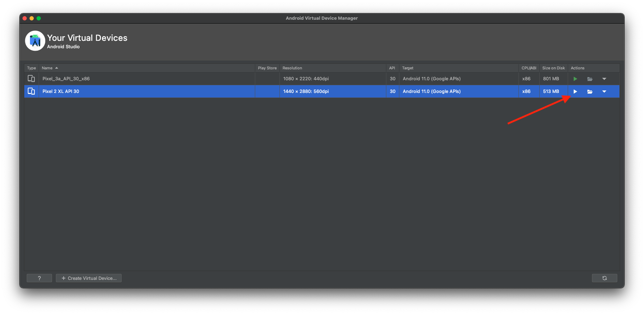
Task: Show Pixel_3a_API_30_x86 on disk folder icon
Action: [x=590, y=79]
